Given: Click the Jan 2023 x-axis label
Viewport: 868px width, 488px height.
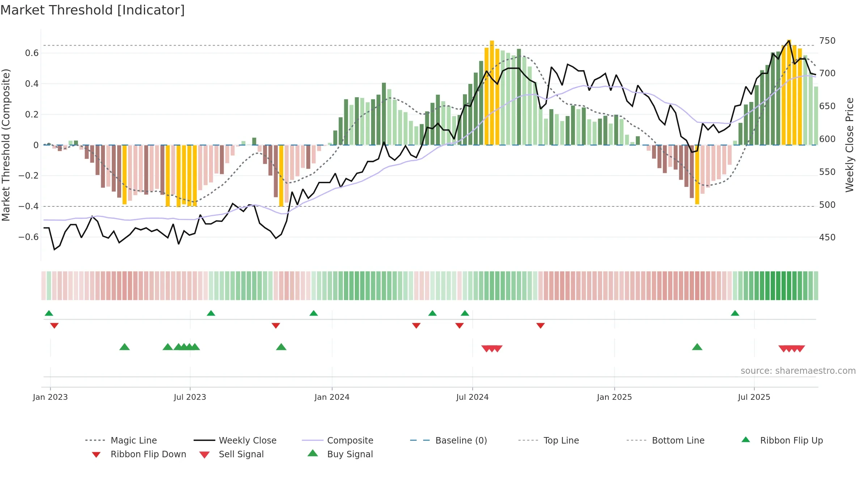Looking at the screenshot, I should point(50,397).
